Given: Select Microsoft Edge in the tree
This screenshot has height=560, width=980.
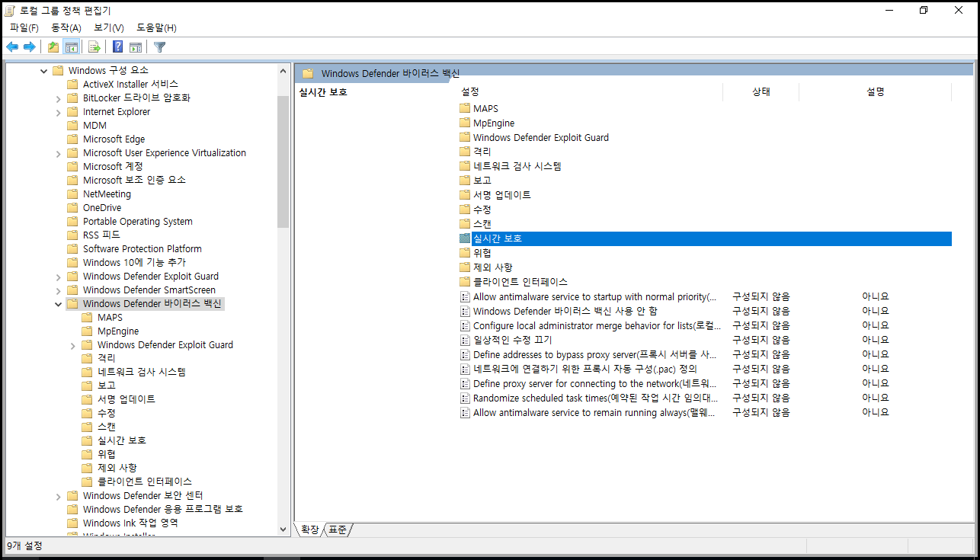Looking at the screenshot, I should tap(114, 139).
